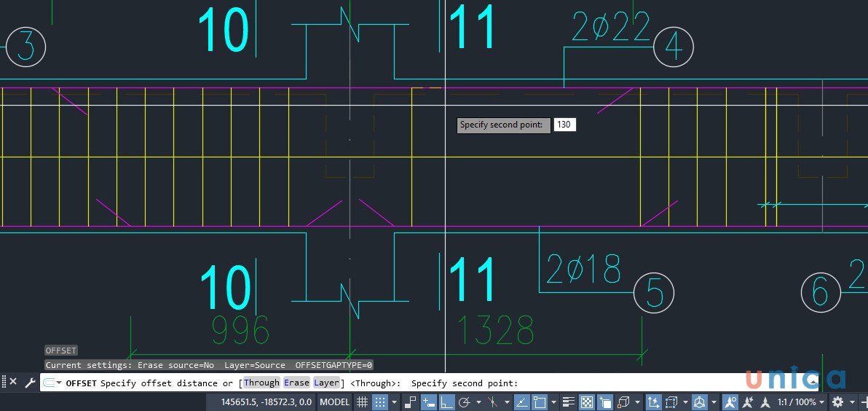Screen dimensions: 868x411
Task: Click the Object Snap Tracking icon
Action: 521,402
